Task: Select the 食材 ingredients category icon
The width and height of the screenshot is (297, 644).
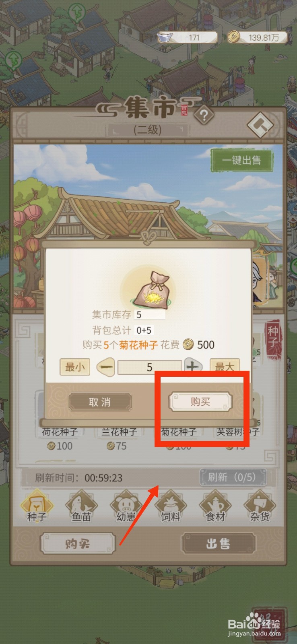Action: click(x=215, y=506)
